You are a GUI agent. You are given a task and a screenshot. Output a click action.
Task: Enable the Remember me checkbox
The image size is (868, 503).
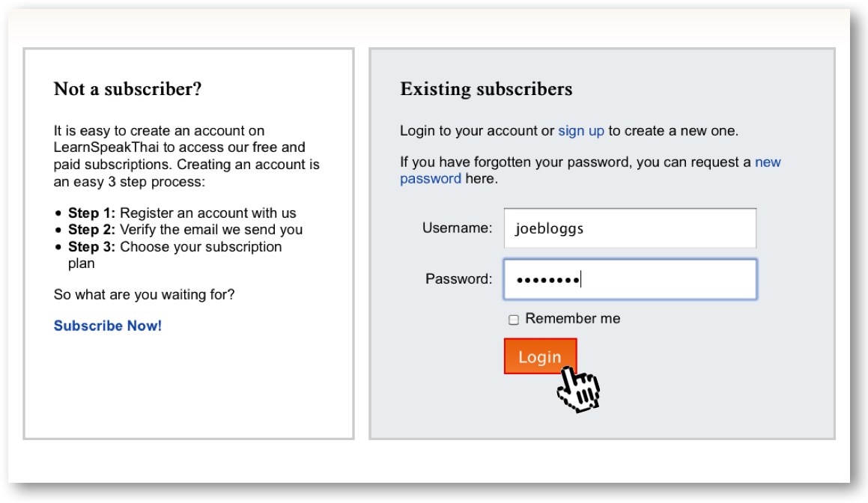tap(514, 320)
